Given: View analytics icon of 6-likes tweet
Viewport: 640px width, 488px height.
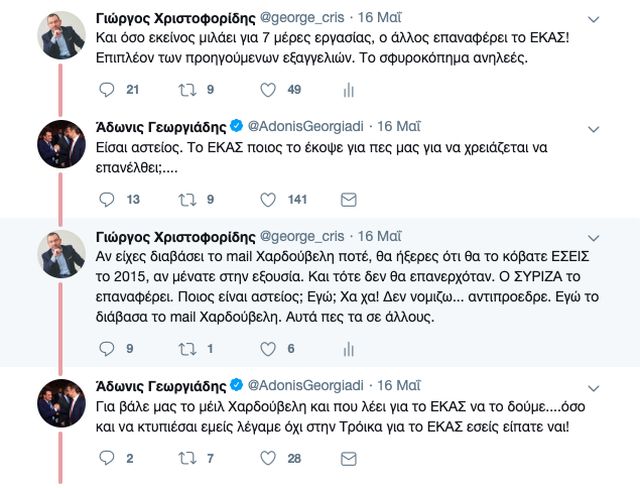Looking at the screenshot, I should [x=348, y=348].
